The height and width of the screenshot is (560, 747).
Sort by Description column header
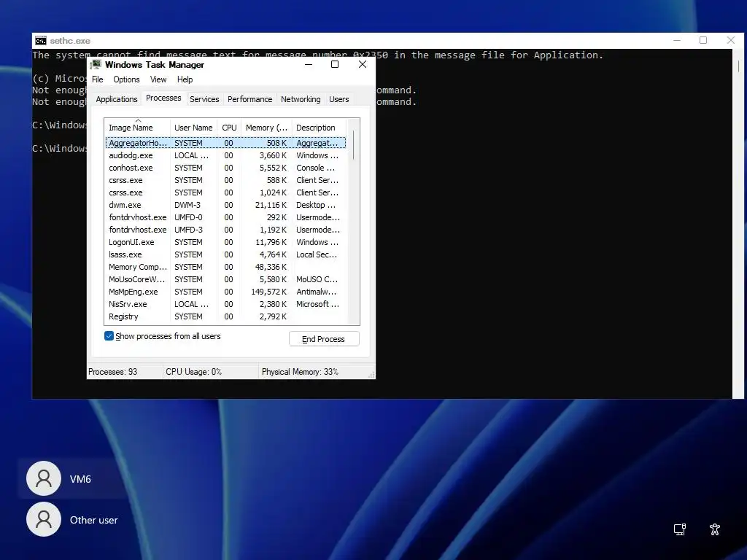click(x=320, y=128)
